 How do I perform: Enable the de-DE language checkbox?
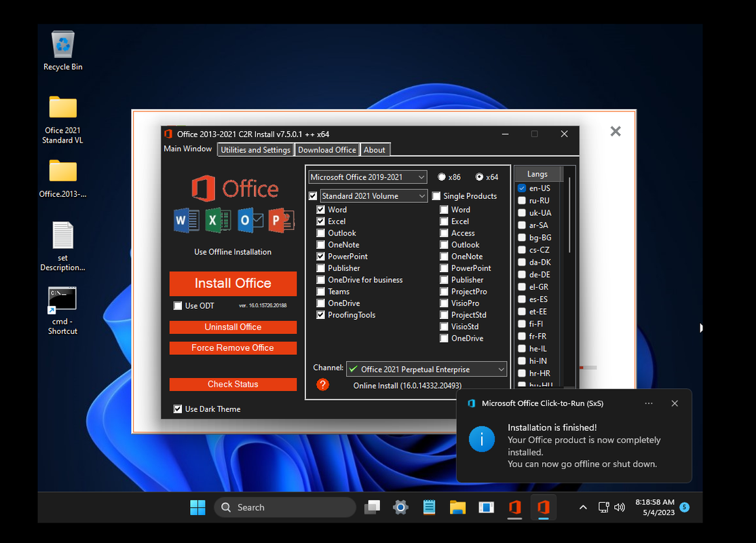tap(522, 274)
